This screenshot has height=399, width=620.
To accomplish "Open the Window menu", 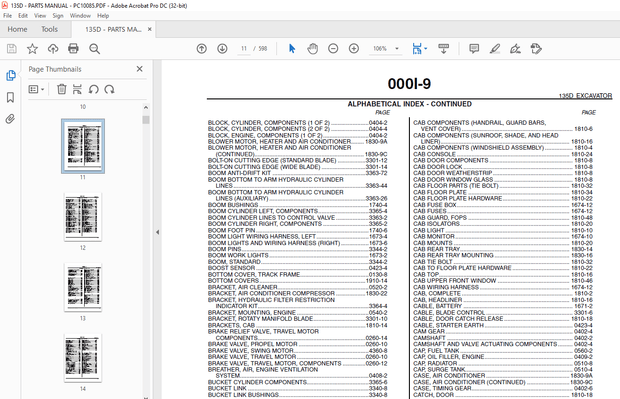I will click(80, 15).
